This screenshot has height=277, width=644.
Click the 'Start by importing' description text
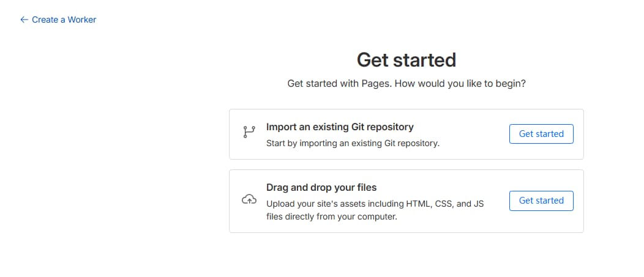353,144
